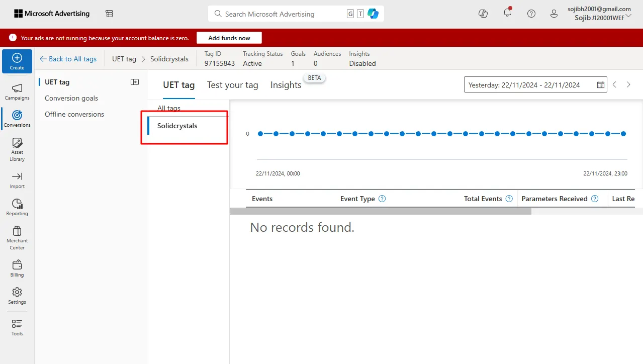Open Merchant Center from sidebar

click(17, 237)
